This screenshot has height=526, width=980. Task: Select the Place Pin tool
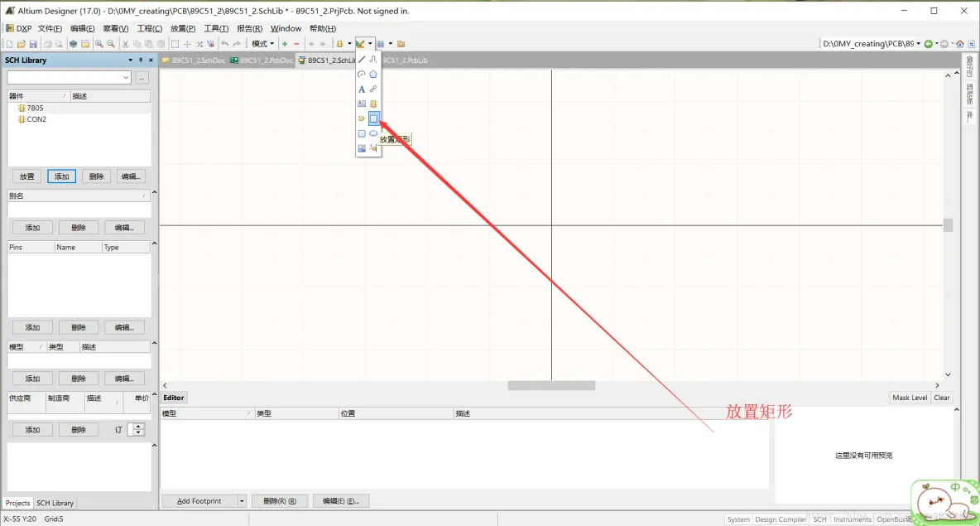pyautogui.click(x=373, y=148)
